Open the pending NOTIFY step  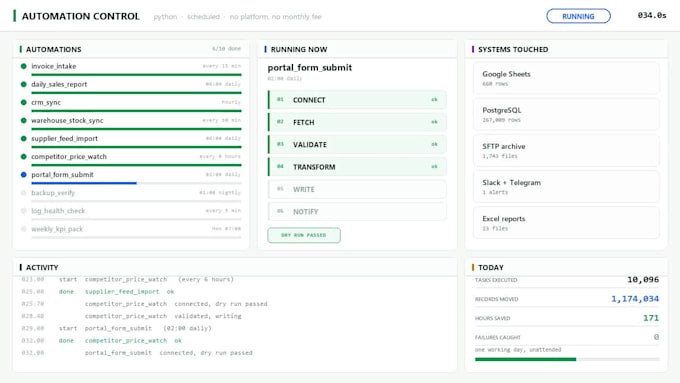[357, 212]
